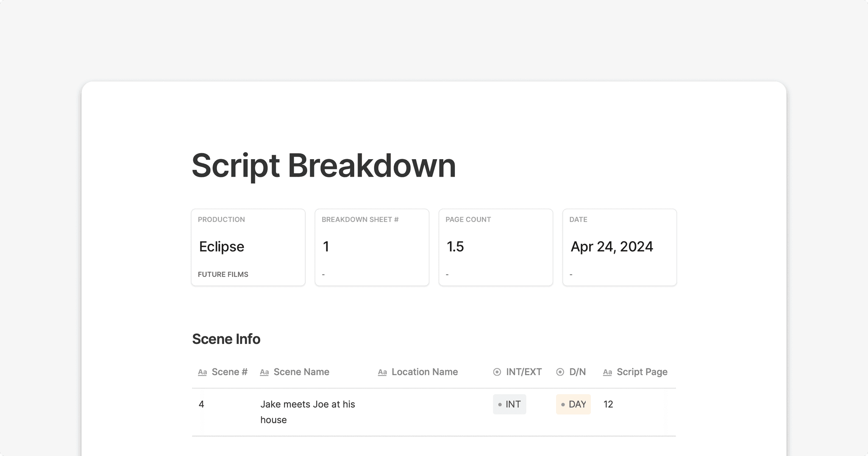
Task: Click the Aa icon beside Scene Name header
Action: tap(264, 372)
